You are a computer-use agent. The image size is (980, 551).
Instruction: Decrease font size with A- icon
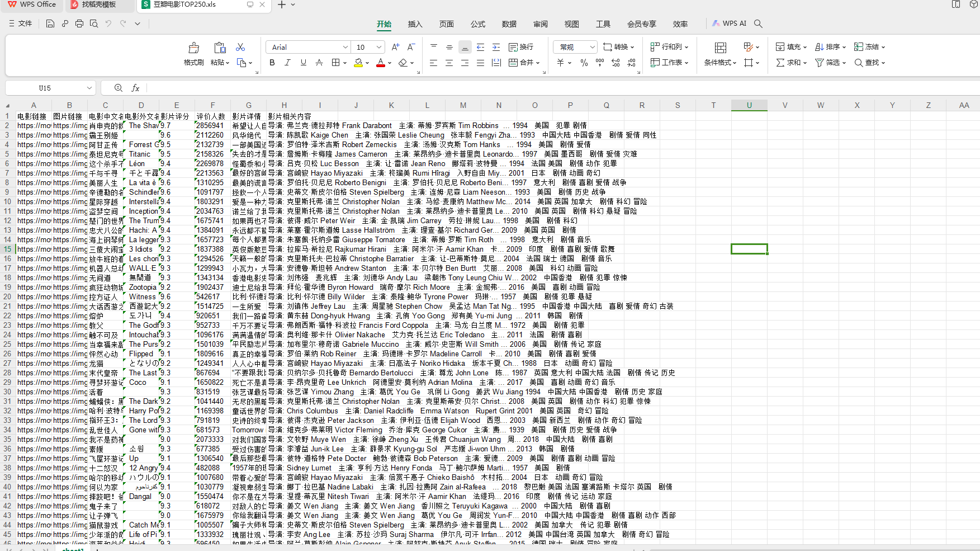pyautogui.click(x=411, y=47)
